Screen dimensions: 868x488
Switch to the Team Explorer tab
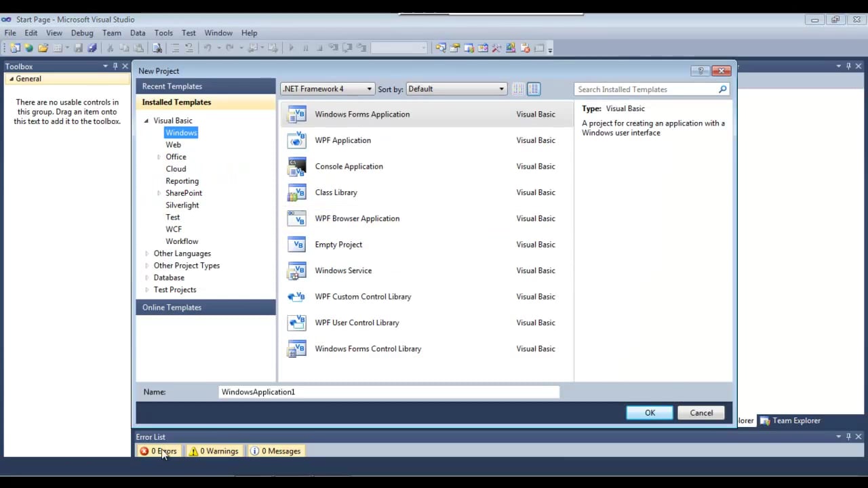pos(790,421)
